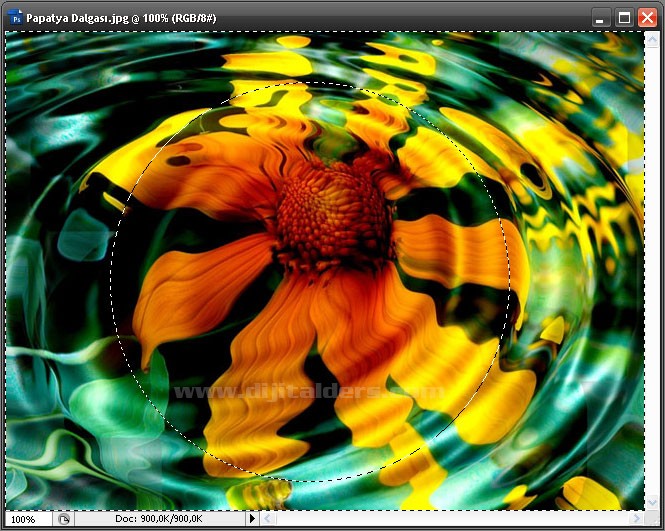This screenshot has width=665, height=531.
Task: Click the vertical scrollbar down arrow
Action: (652, 503)
